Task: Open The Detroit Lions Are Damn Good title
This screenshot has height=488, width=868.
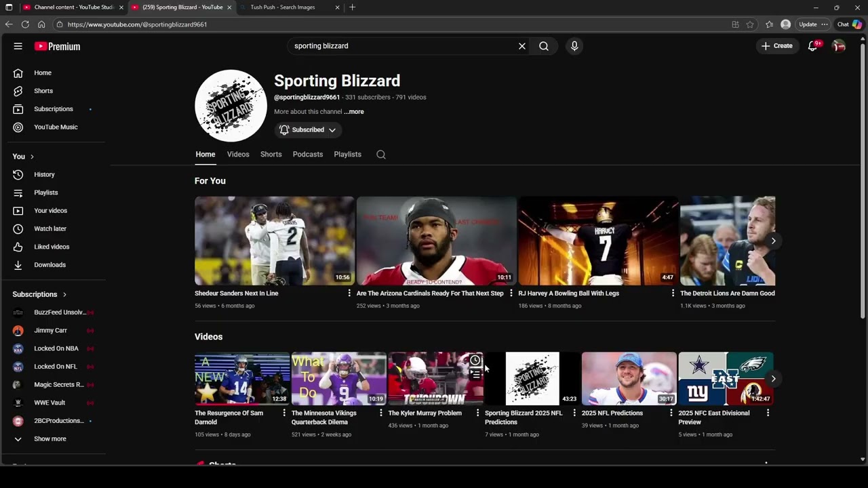Action: pyautogui.click(x=728, y=293)
